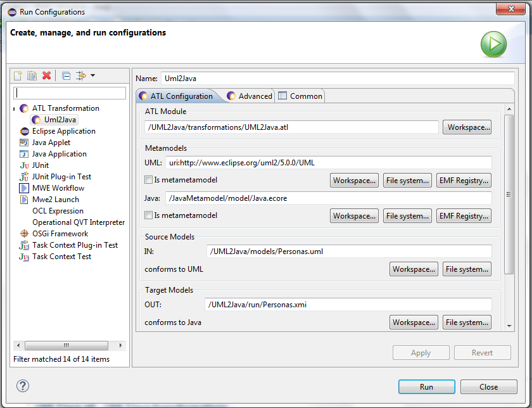Click the scroll down arrow in configuration panel
The height and width of the screenshot is (408, 532).
[509, 326]
